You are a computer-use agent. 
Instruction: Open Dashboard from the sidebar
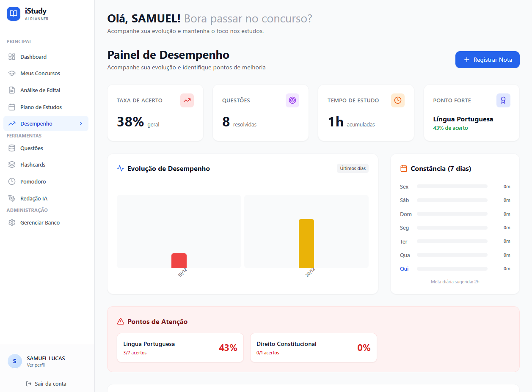33,57
